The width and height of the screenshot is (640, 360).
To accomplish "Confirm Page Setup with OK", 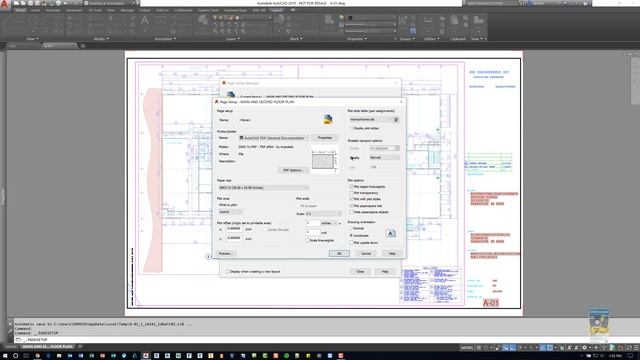I will tap(339, 253).
